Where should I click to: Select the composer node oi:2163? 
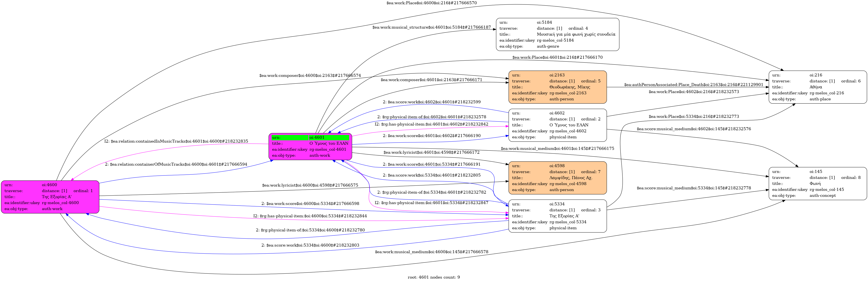(557, 87)
